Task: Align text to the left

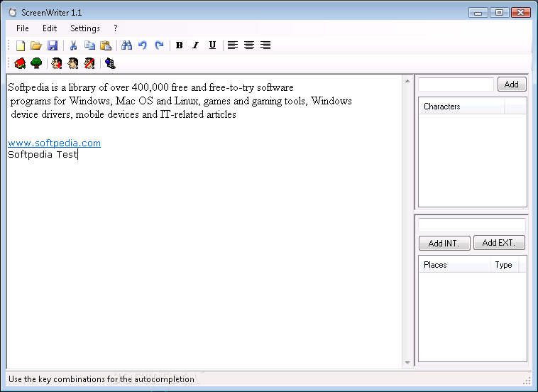Action: click(x=233, y=45)
